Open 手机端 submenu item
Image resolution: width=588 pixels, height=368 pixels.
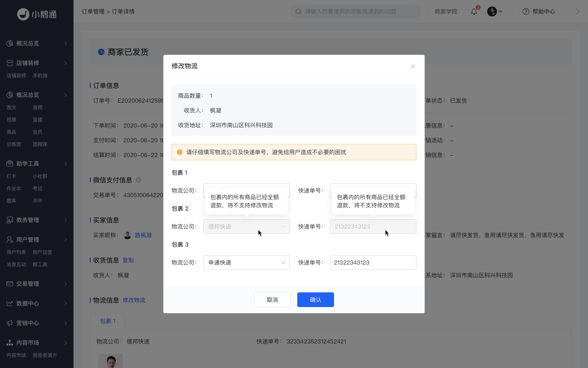(x=40, y=76)
